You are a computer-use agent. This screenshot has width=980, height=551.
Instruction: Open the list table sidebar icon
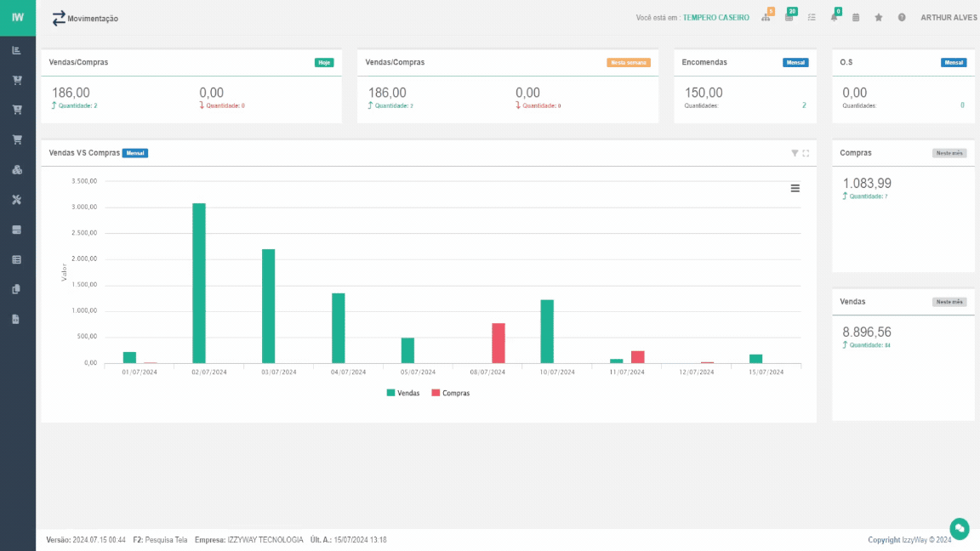(17, 259)
